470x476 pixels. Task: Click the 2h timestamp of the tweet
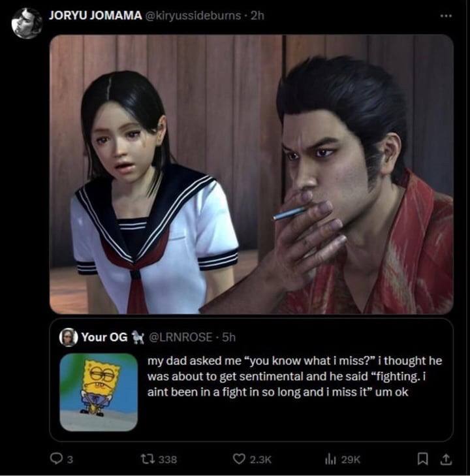coord(257,16)
